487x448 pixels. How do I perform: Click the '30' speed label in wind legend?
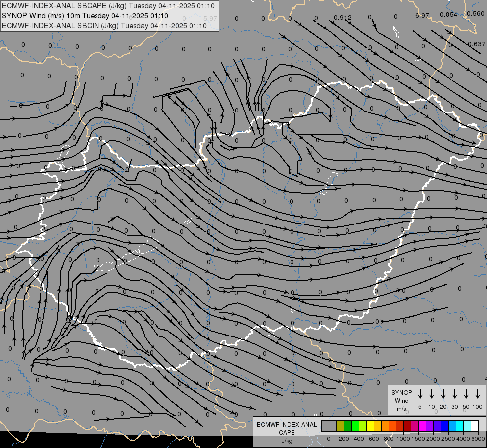(x=454, y=407)
